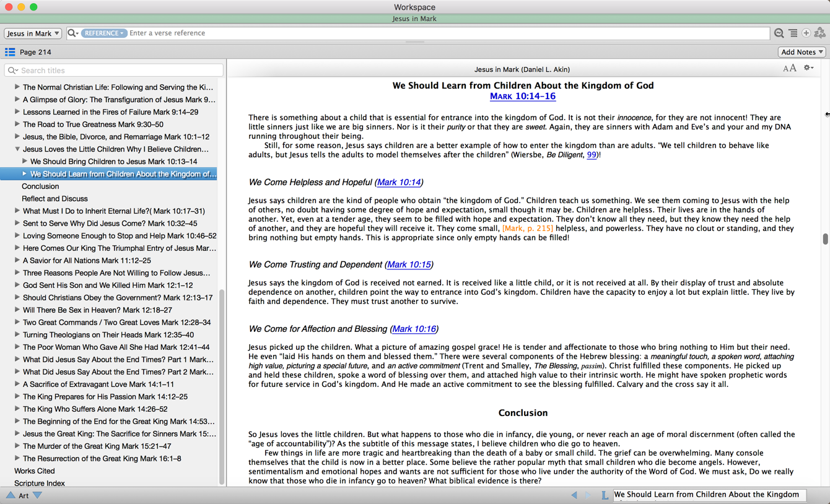Follow the Mark 10:16 link
830x504 pixels.
coord(414,329)
